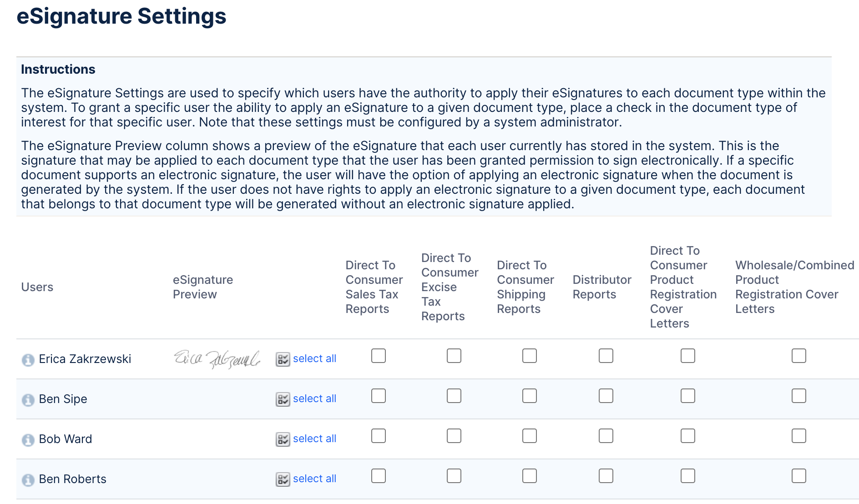Click checklist icon in Bob Ward's row

(283, 439)
